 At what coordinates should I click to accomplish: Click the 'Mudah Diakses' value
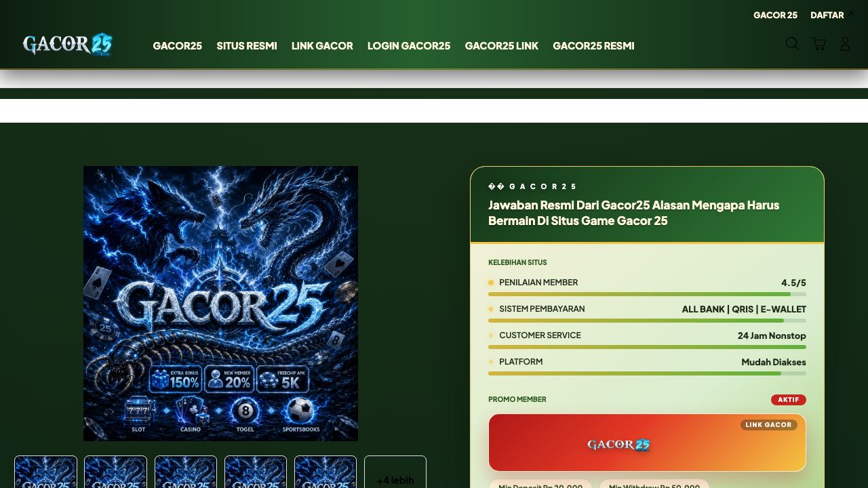(774, 362)
